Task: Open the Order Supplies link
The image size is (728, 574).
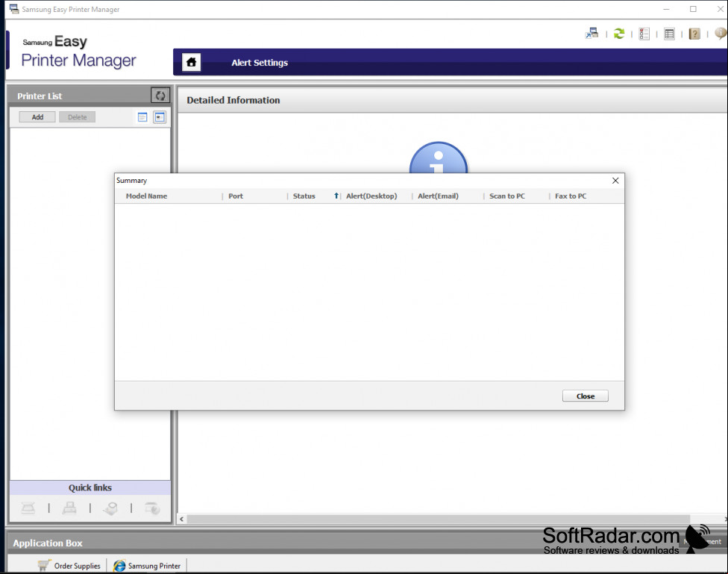Action: pyautogui.click(x=77, y=566)
